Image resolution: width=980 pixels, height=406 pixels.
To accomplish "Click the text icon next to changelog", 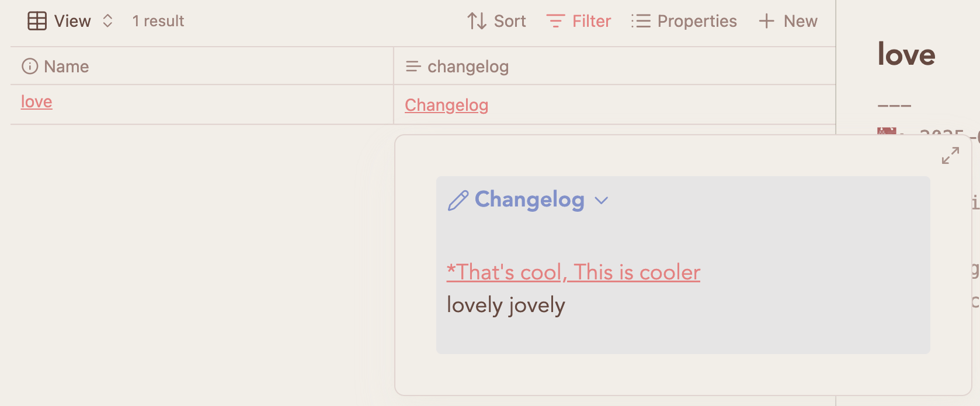I will coord(413,66).
